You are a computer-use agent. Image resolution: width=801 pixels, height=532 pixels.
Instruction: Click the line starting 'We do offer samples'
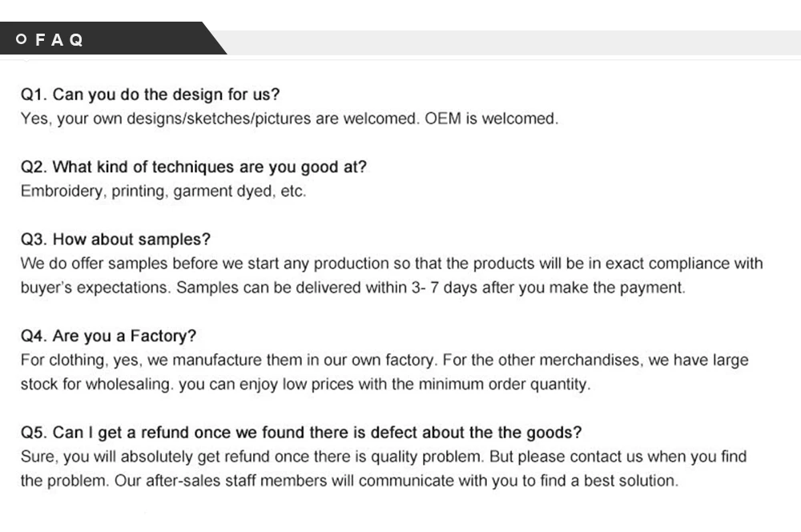[x=391, y=264]
